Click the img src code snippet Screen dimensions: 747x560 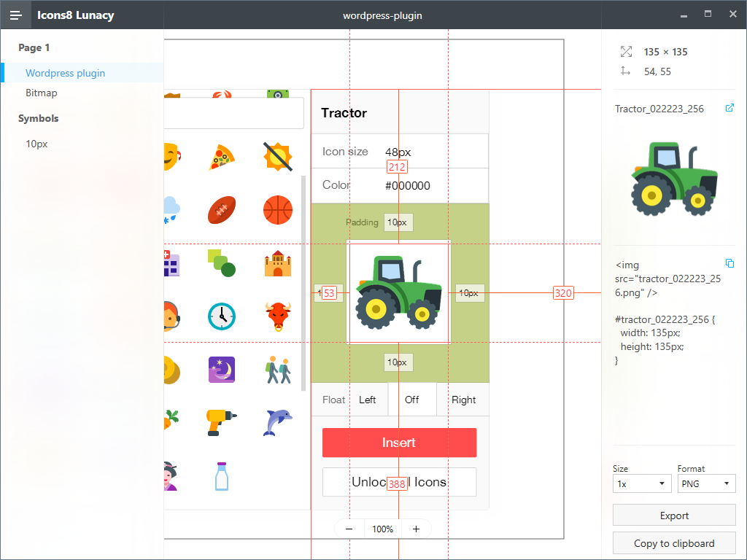point(668,279)
